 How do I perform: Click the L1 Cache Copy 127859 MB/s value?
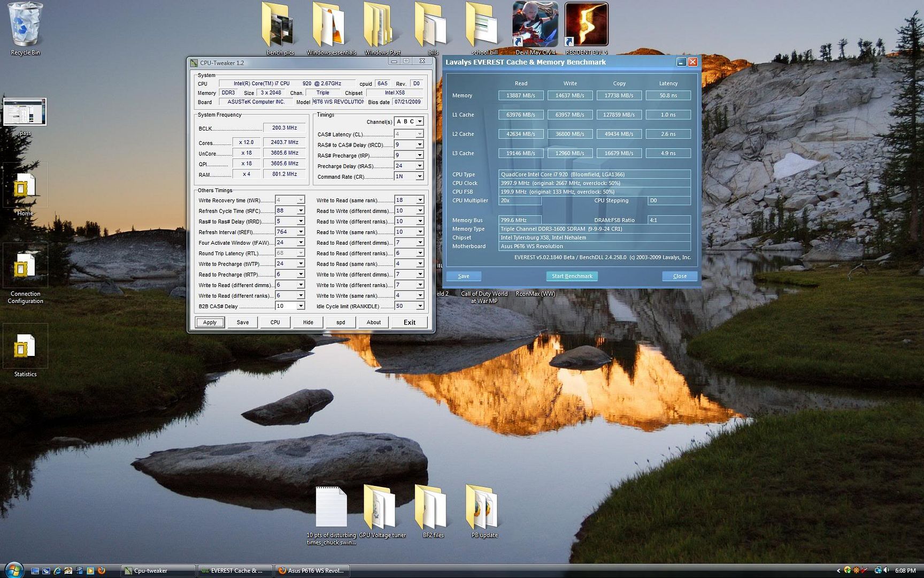pos(619,115)
